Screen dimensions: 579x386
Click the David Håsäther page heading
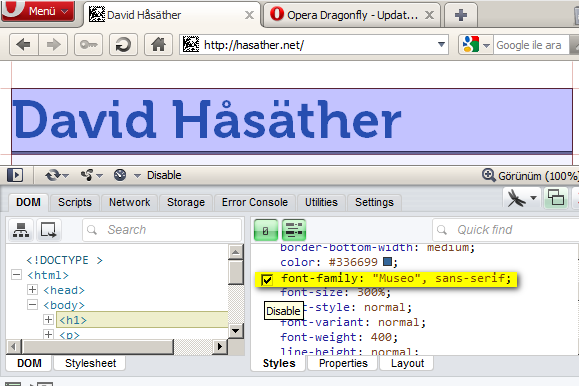(207, 120)
